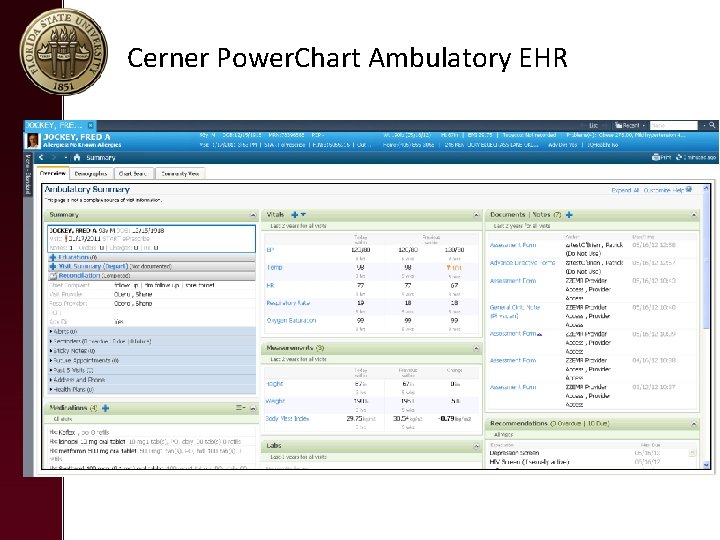Collapse the Summary section
Image resolution: width=720 pixels, height=540 pixels.
point(253,215)
